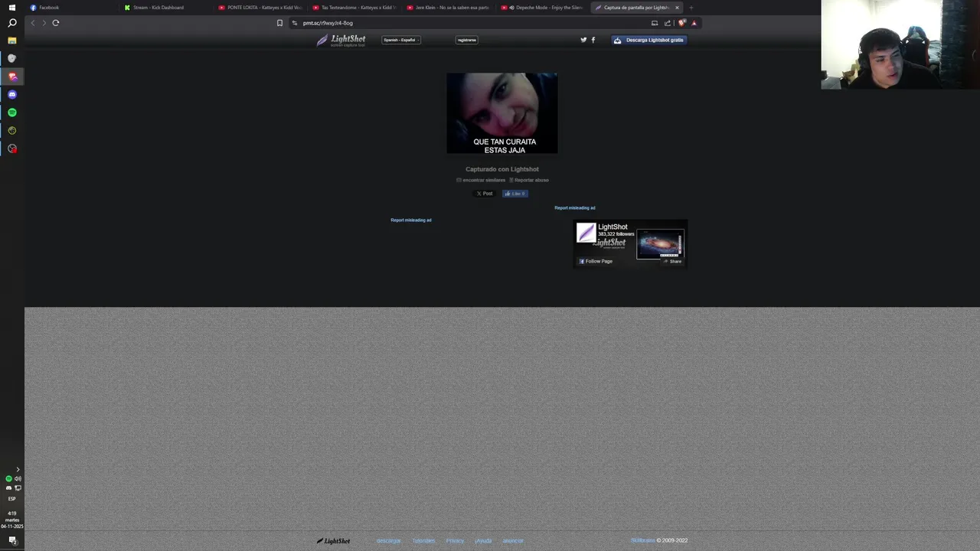Screen dimensions: 980x551
Task: Click the browser forward arrow
Action: (x=44, y=23)
